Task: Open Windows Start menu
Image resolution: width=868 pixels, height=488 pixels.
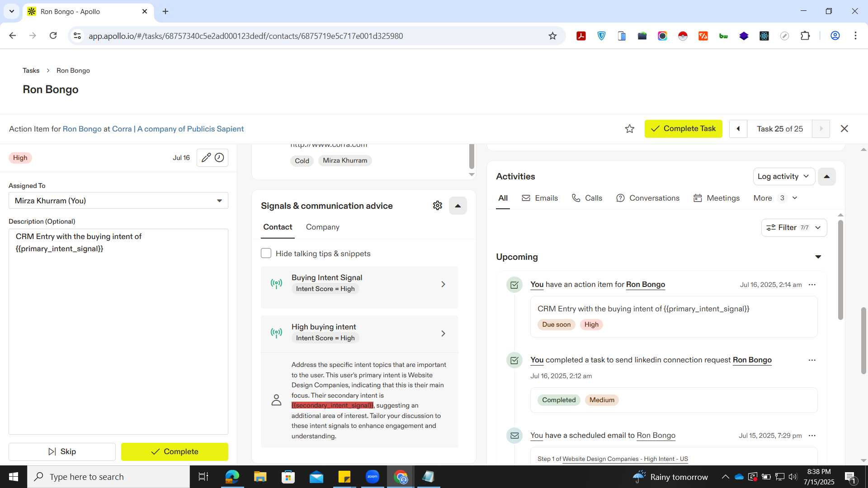Action: [x=14, y=477]
